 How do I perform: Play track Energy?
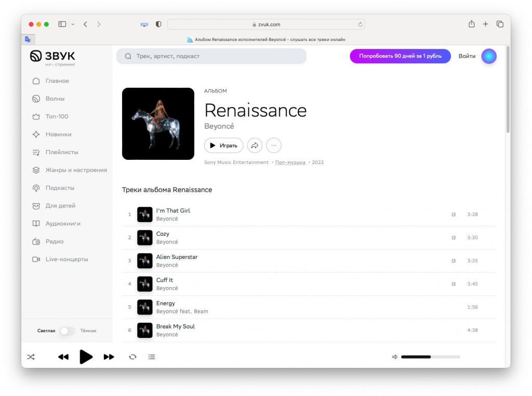tap(309, 307)
